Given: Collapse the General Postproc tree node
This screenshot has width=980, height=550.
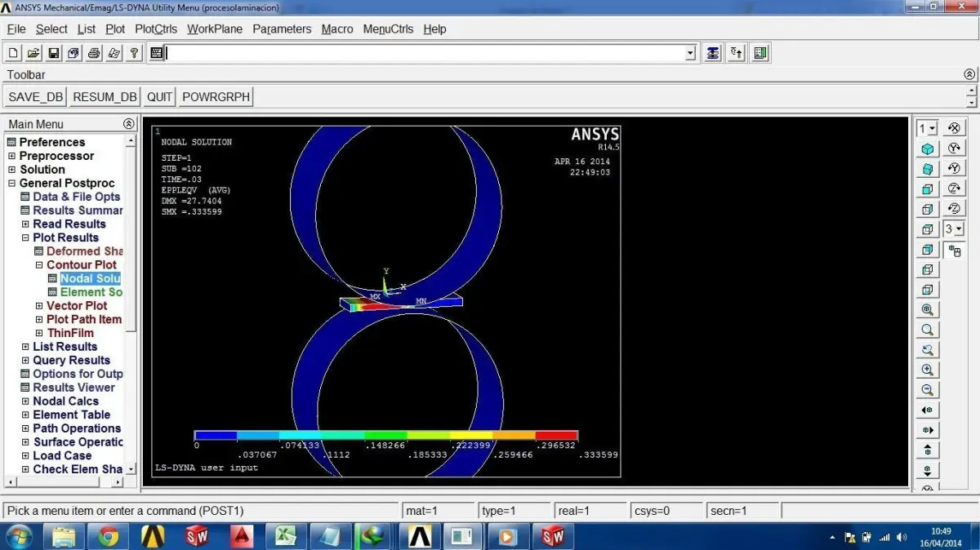Looking at the screenshot, I should pyautogui.click(x=11, y=184).
